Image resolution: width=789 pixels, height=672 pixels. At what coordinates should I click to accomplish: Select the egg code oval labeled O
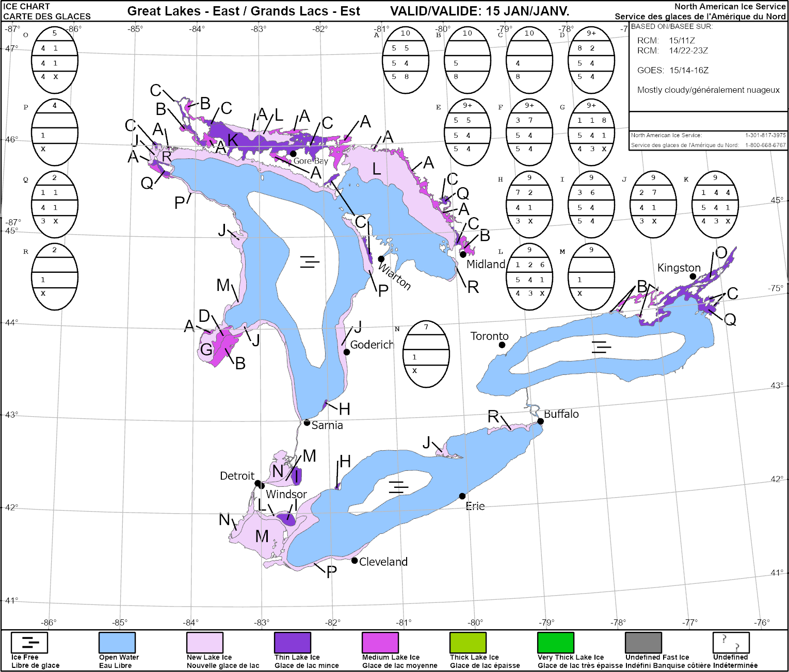pyautogui.click(x=55, y=60)
